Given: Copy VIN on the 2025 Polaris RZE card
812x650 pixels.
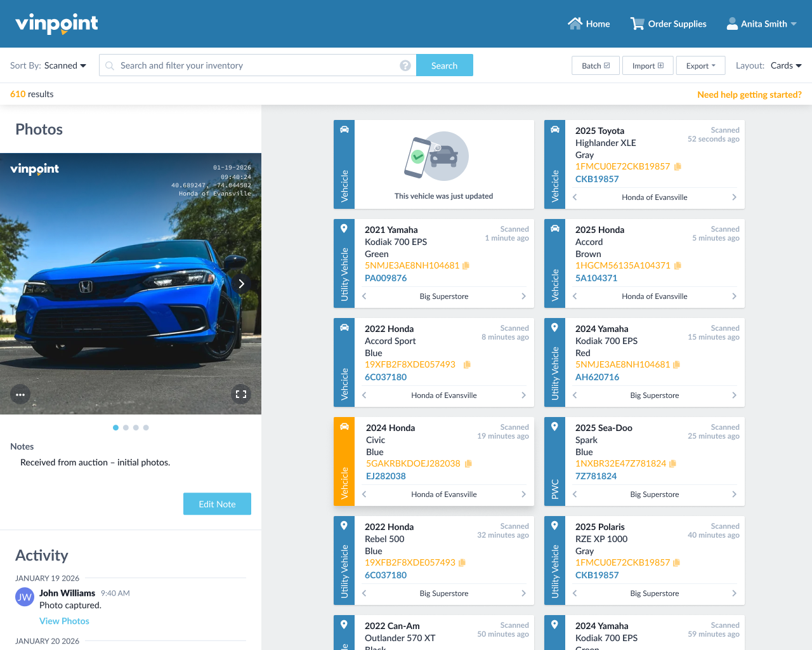Looking at the screenshot, I should click(x=677, y=562).
